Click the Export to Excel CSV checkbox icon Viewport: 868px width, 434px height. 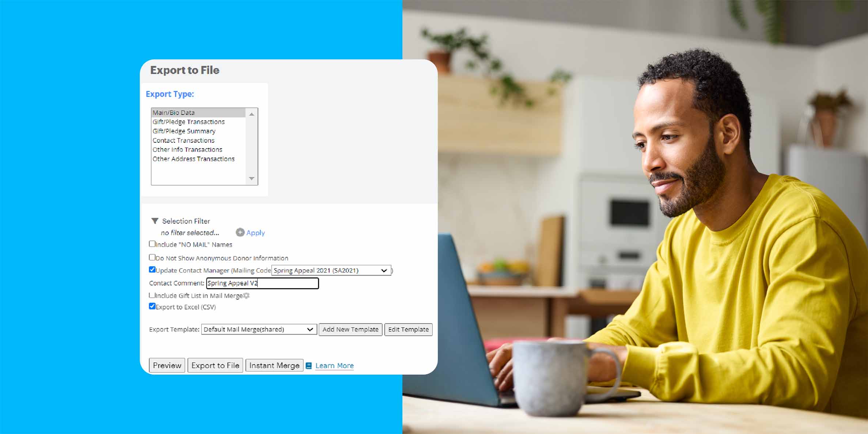[152, 306]
